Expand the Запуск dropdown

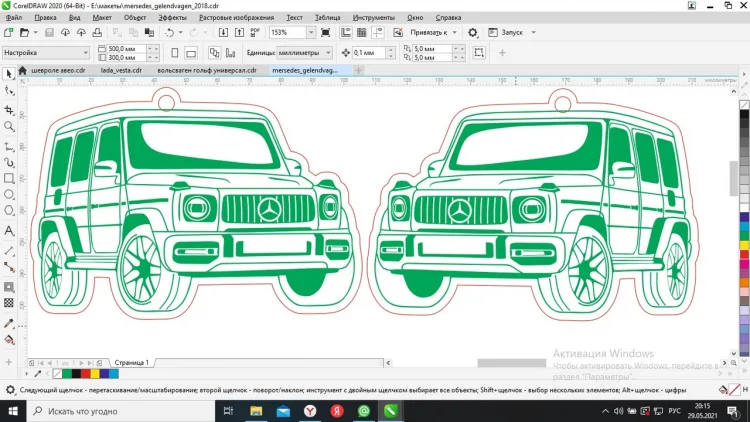(534, 33)
